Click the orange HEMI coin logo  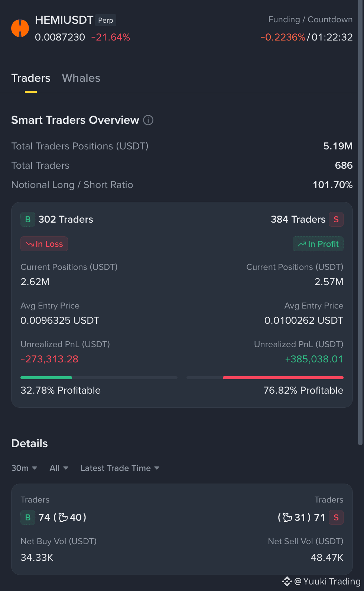20,28
